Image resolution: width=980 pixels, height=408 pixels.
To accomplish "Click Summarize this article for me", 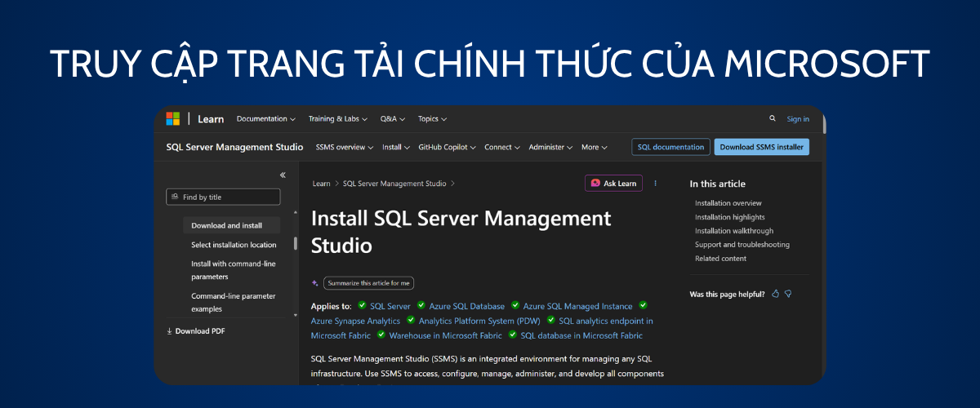I will [x=369, y=283].
